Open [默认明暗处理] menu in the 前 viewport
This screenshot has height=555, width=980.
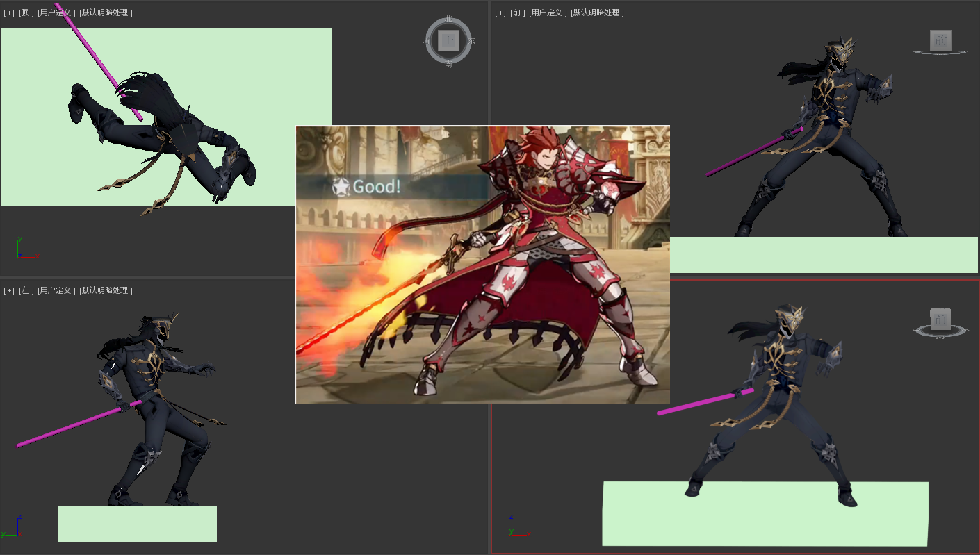pyautogui.click(x=597, y=13)
